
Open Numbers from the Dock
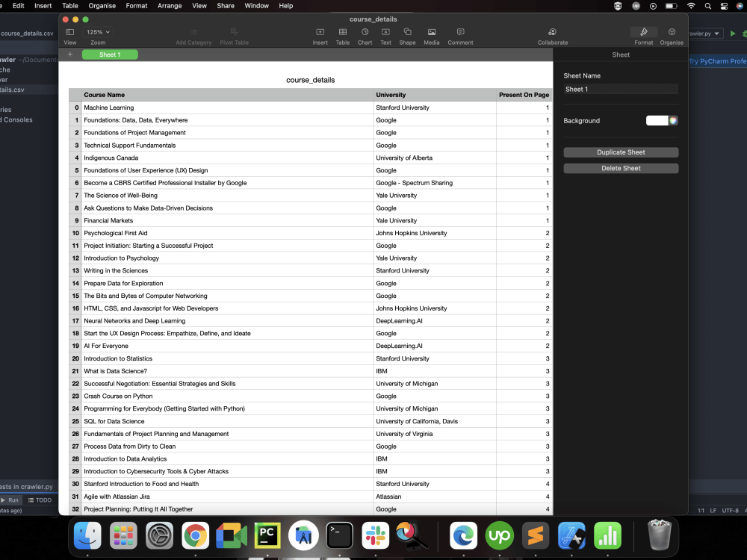607,535
